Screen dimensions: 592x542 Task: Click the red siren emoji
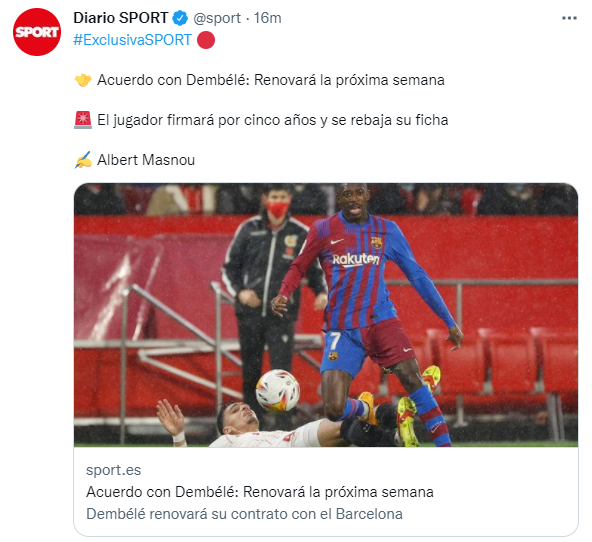(83, 120)
